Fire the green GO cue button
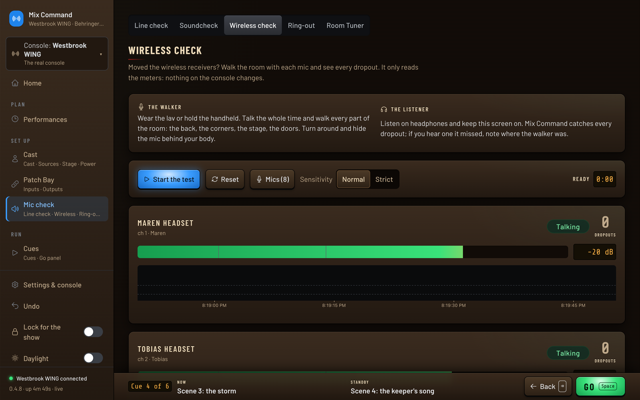Viewport: 640px width, 400px height. 600,387
